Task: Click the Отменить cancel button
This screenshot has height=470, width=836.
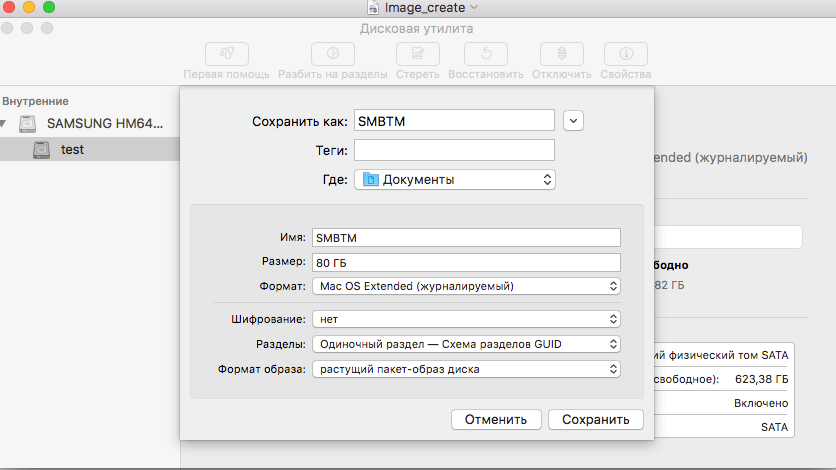Action: pos(496,419)
